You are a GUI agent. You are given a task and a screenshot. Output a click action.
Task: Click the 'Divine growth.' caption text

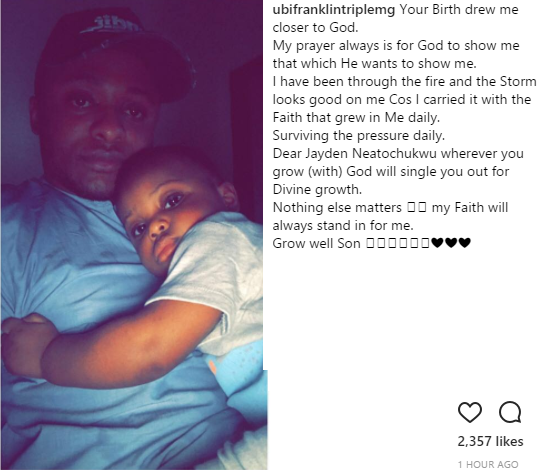point(317,189)
